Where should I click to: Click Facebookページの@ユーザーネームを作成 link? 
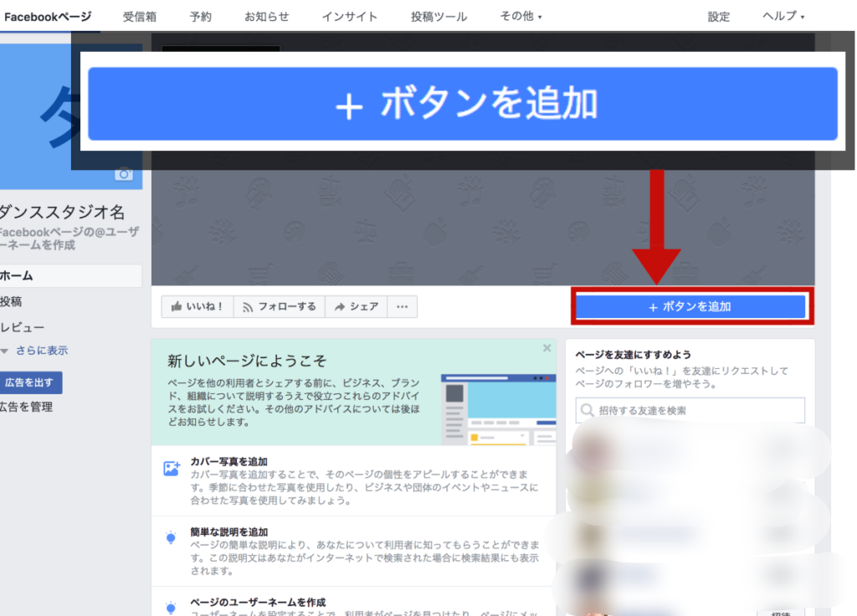[x=69, y=239]
